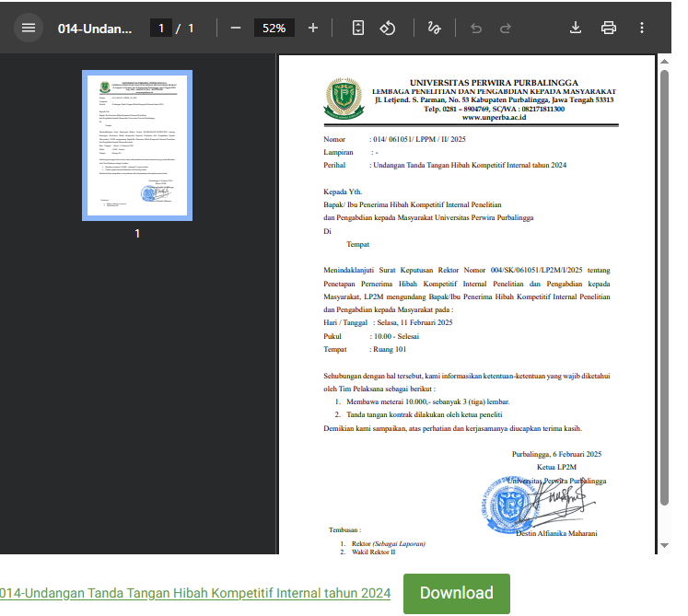Click the fit to page icon
688x616 pixels.
(358, 28)
